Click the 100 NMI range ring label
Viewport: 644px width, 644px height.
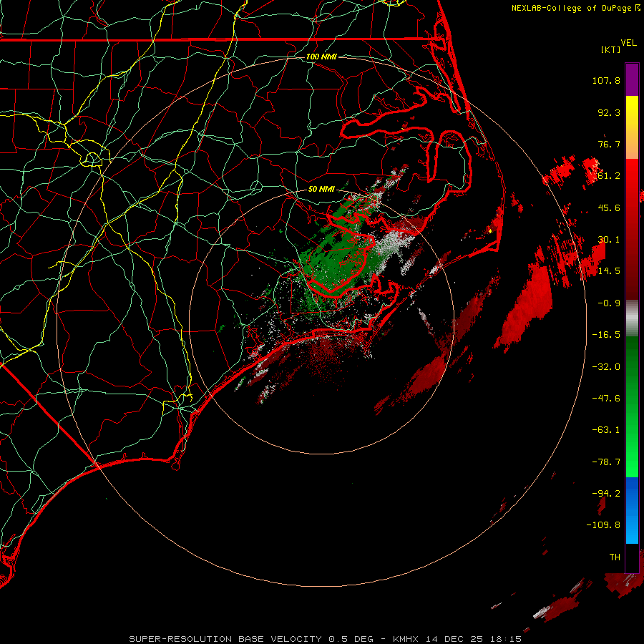click(321, 57)
